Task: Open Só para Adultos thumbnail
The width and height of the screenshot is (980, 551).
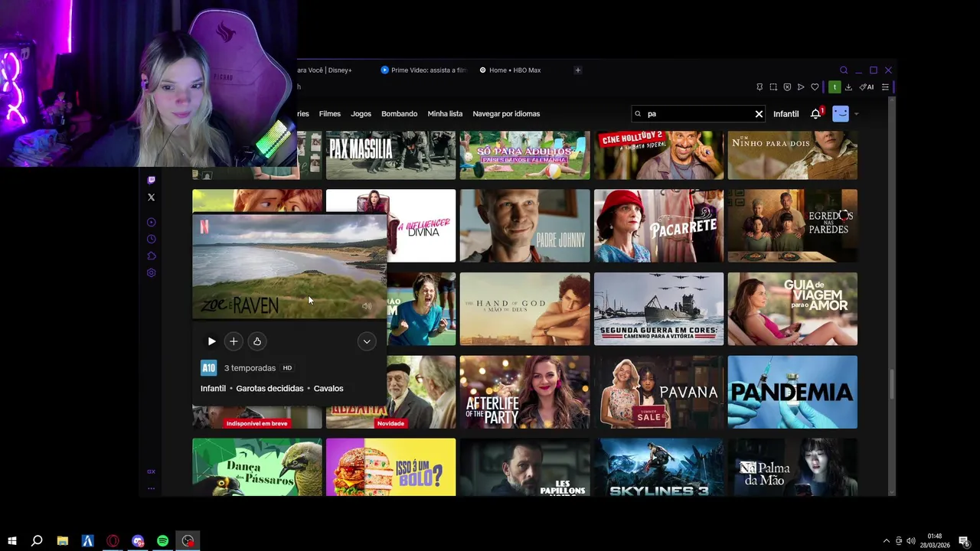Action: click(x=524, y=155)
